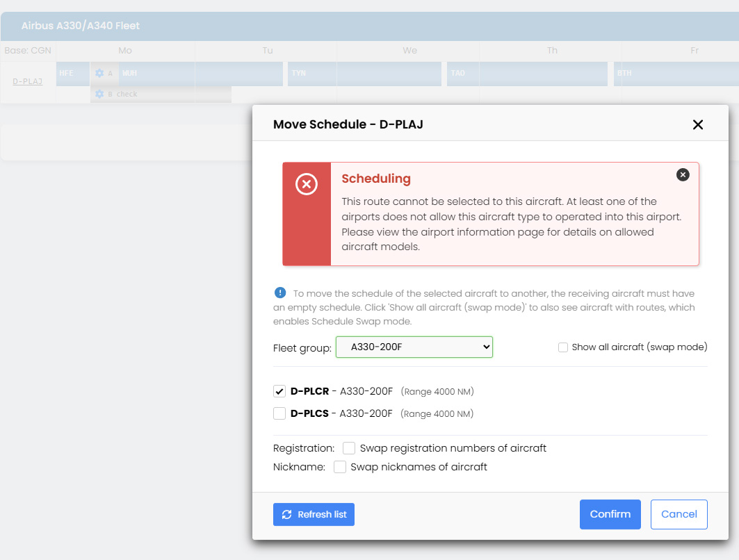Cancel the Move Schedule dialog
This screenshot has width=739, height=560.
point(679,514)
